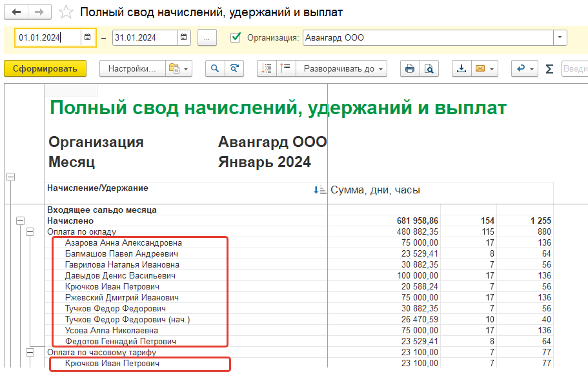
Task: Go forward with the right arrow button
Action: 39,12
